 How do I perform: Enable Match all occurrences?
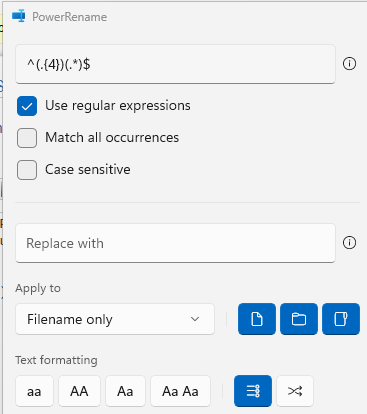pos(27,138)
